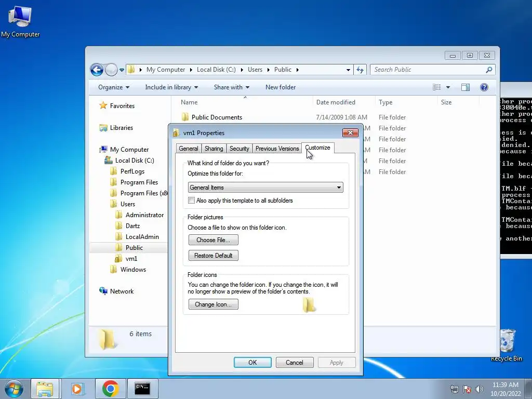Switch to the General tab
This screenshot has width=532, height=399.
[188, 149]
